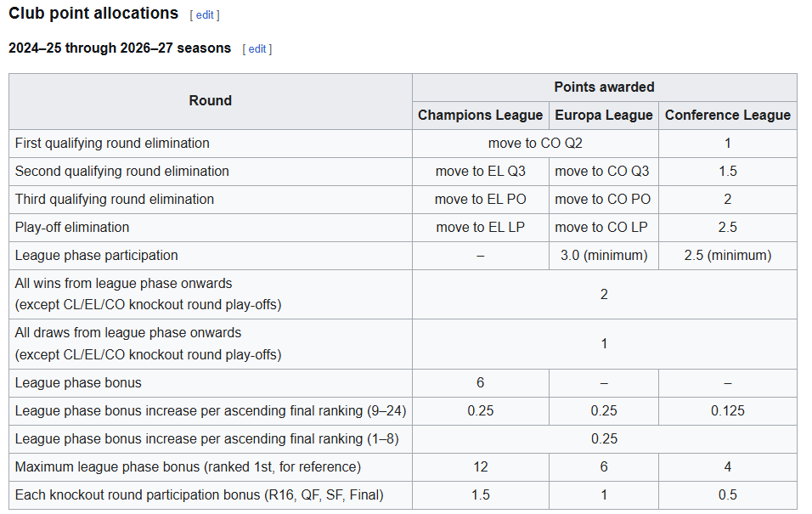
Task: Click edit link beside Club point allocations
Action: coord(205,15)
